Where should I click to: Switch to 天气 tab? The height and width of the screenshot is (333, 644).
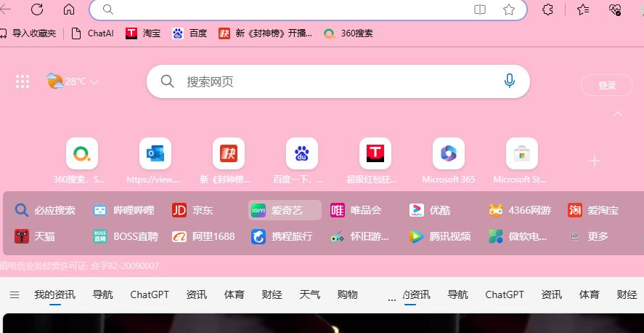[310, 294]
